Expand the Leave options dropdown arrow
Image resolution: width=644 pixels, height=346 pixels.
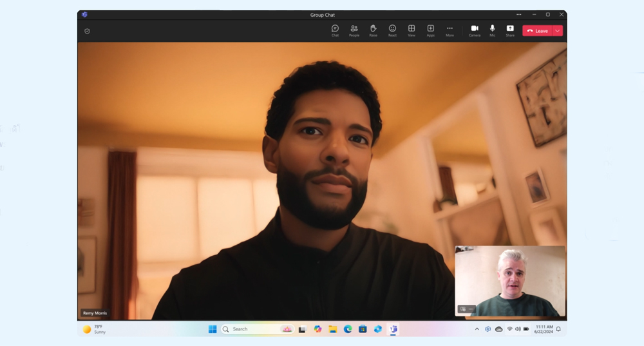click(558, 31)
